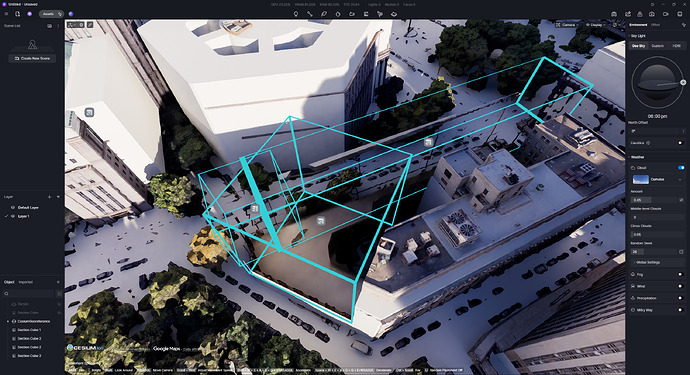Select the HDRI sky tab
Image resolution: width=690 pixels, height=375 pixels.
click(x=676, y=46)
